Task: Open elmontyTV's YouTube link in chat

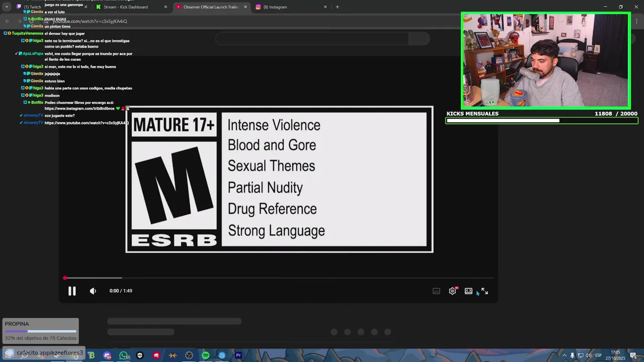Action: coord(86,123)
